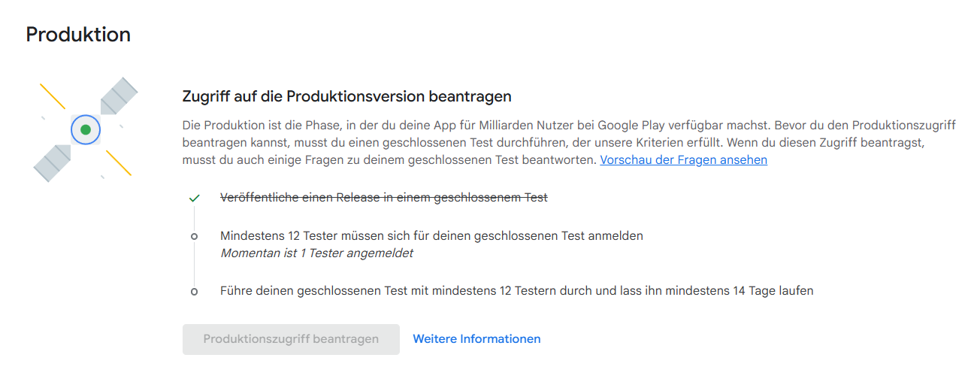This screenshot has height=385, width=980.
Task: Click the satellite's upper-right solar panel
Action: [119, 95]
